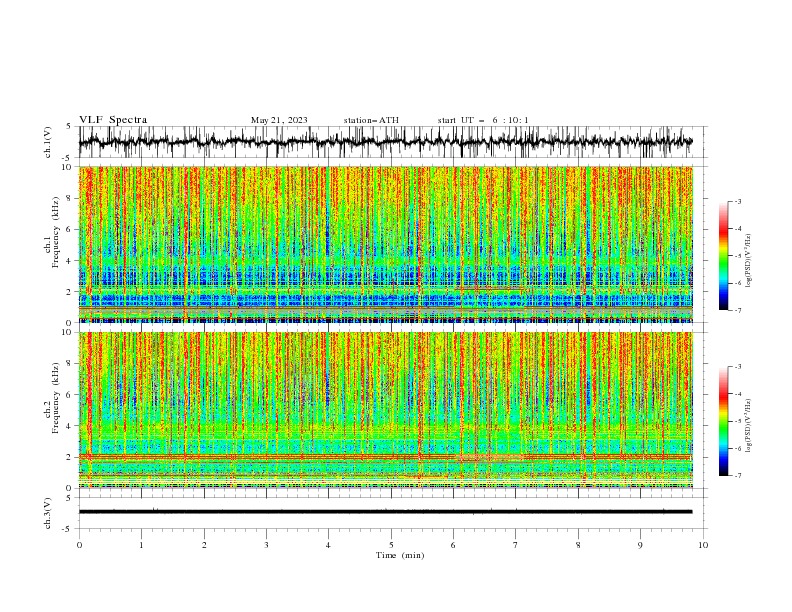The height and width of the screenshot is (612, 792).
Task: Click the ch.1 spectrogram plot area
Action: click(x=386, y=244)
